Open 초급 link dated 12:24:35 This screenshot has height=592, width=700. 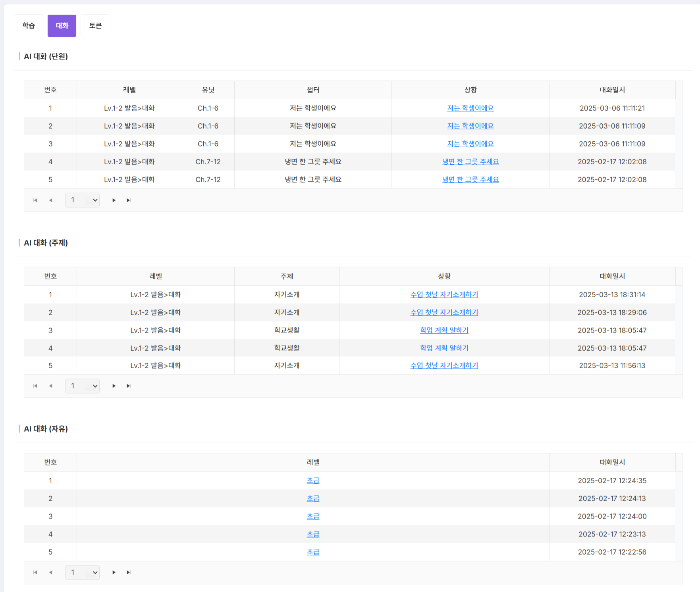point(313,481)
